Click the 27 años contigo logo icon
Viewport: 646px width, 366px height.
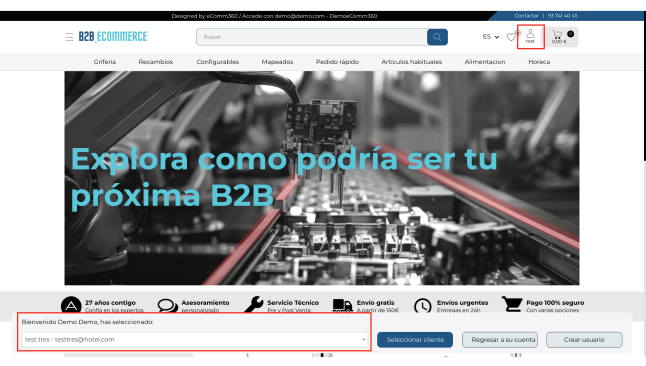pyautogui.click(x=71, y=305)
